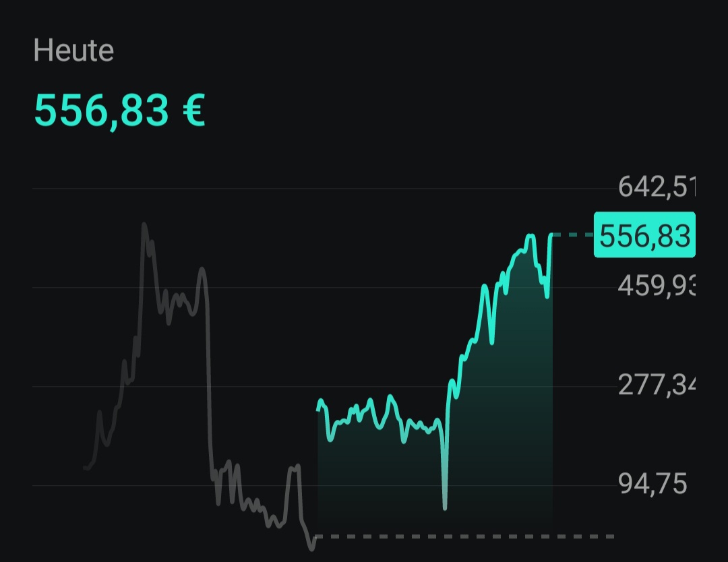728x562 pixels.
Task: Select the highlighted 556,83 price badge
Action: (x=644, y=235)
